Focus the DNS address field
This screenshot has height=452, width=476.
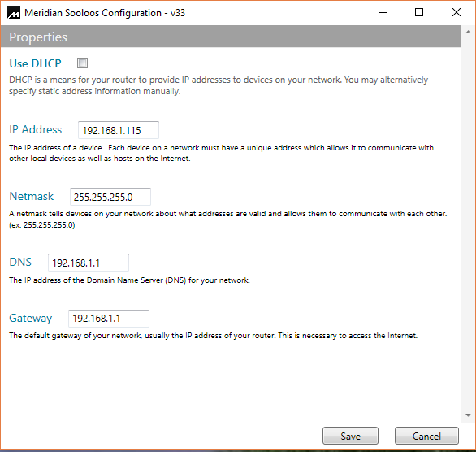89,263
